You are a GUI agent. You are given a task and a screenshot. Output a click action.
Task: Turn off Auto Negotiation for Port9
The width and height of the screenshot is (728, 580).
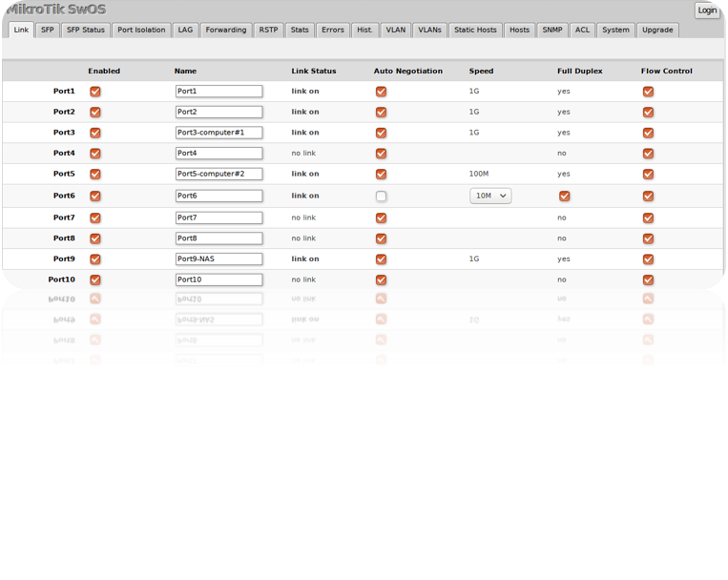[381, 259]
